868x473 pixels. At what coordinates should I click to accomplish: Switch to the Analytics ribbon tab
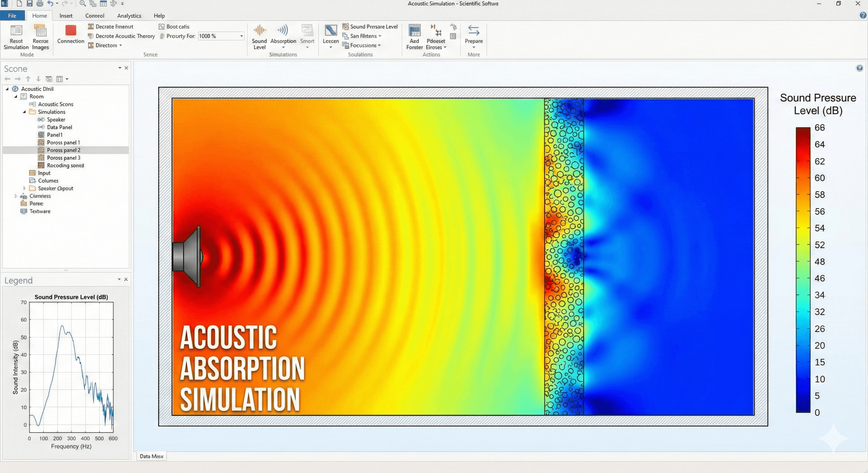(x=129, y=16)
